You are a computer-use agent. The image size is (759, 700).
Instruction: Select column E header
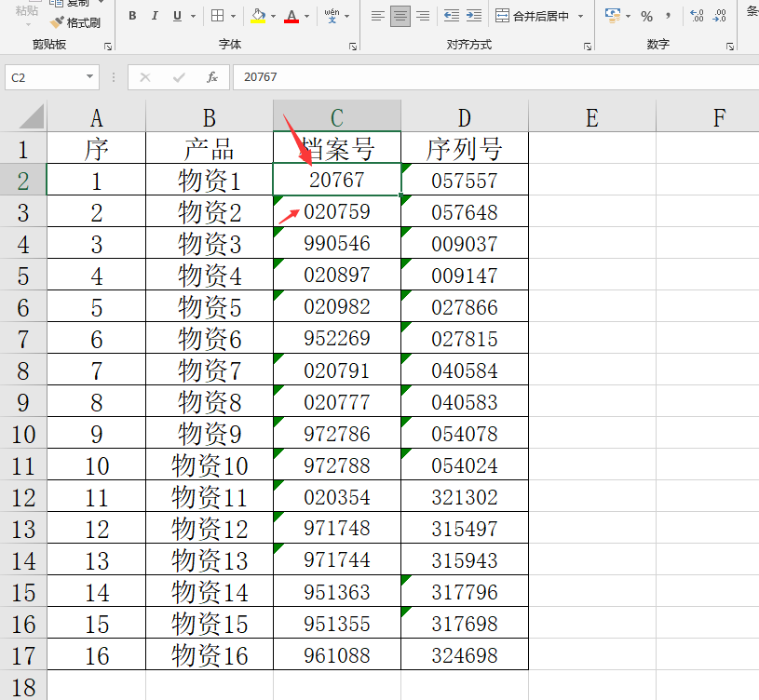592,117
